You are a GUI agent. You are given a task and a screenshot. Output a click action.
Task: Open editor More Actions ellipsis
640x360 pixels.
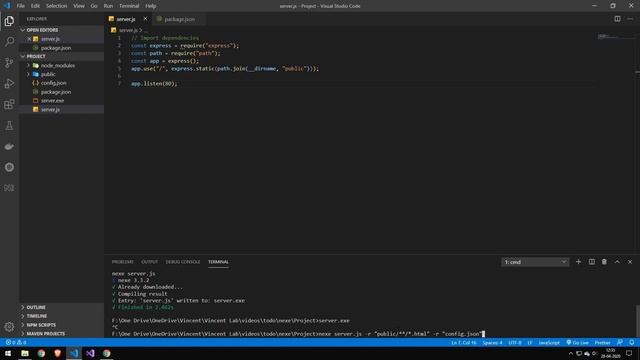[x=630, y=19]
